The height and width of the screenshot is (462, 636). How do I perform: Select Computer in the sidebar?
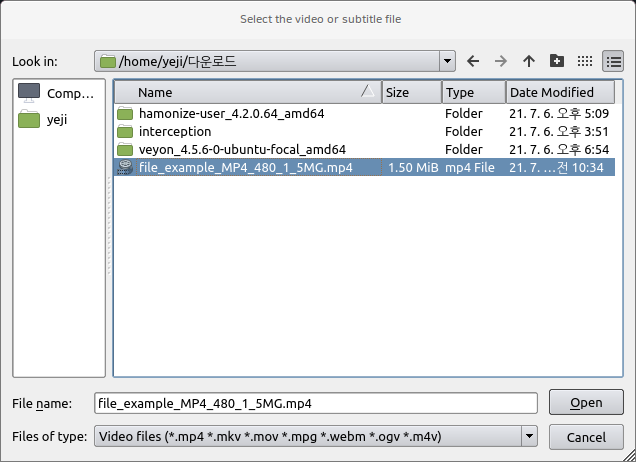[58, 93]
